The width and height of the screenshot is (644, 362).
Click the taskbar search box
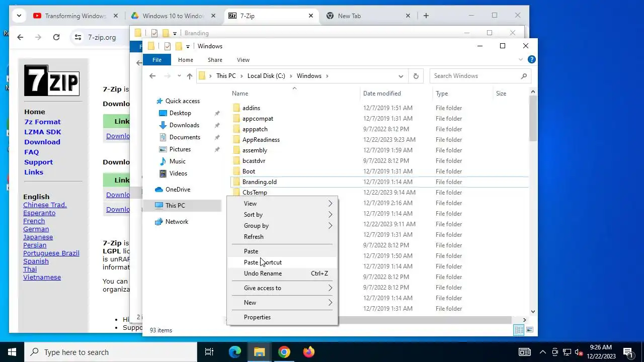pos(111,352)
